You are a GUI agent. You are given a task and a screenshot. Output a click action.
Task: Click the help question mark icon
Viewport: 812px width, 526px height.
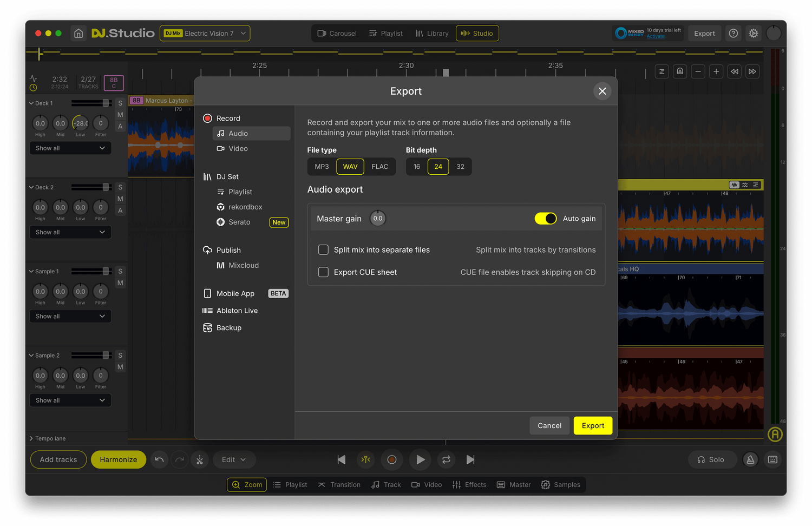[x=733, y=34]
